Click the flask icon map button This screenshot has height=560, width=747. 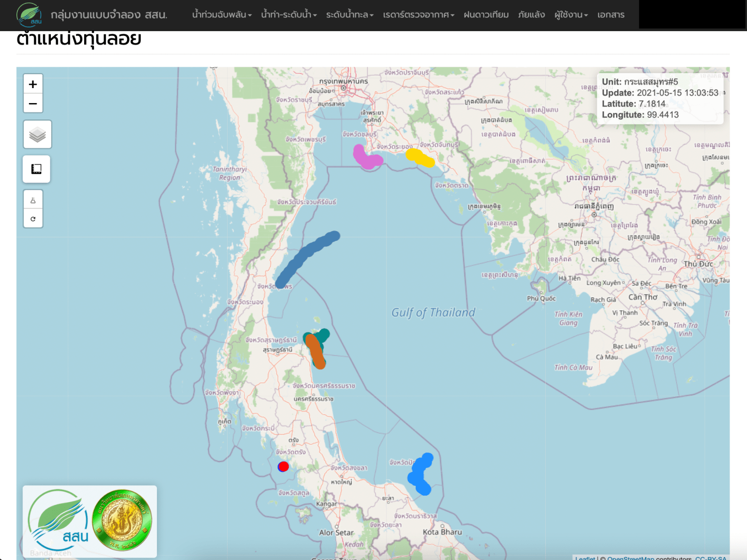tap(33, 200)
